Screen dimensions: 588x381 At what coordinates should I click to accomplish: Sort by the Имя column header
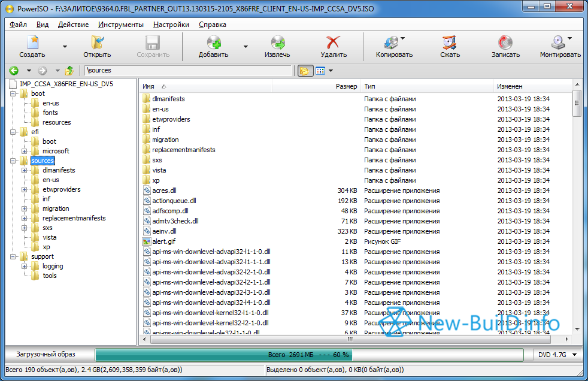pyautogui.click(x=205, y=86)
